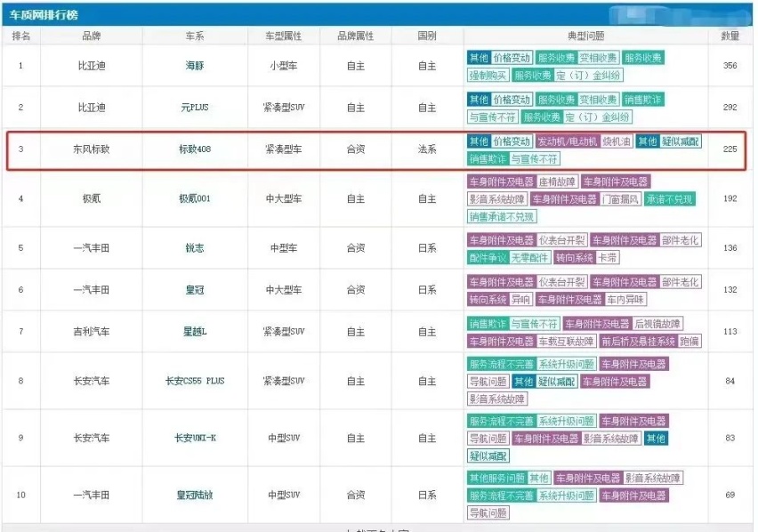Click the 车系 column header

click(x=195, y=36)
